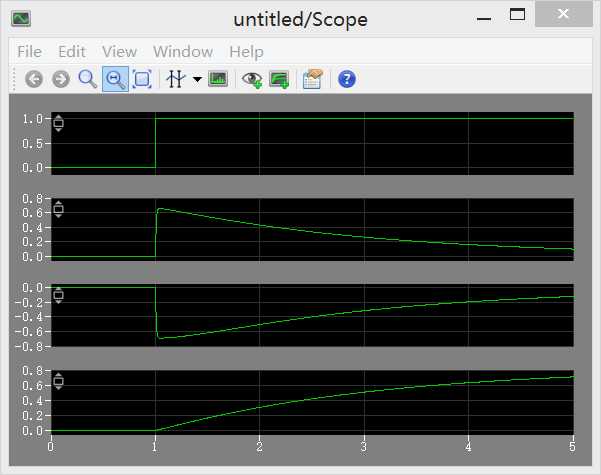This screenshot has width=601, height=475.
Task: Click the Scope app icon in title bar
Action: click(x=21, y=18)
